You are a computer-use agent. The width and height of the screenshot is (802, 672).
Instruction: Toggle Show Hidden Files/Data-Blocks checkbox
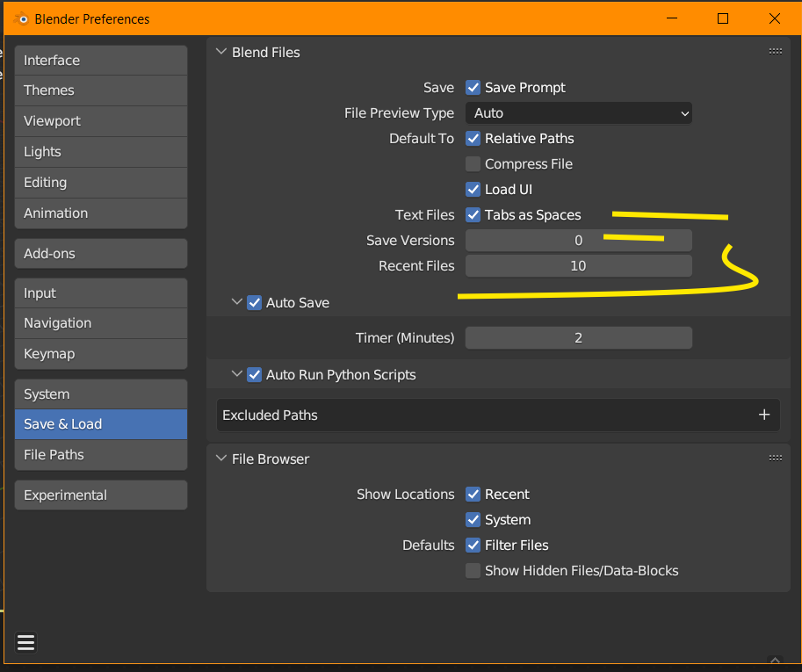[473, 571]
